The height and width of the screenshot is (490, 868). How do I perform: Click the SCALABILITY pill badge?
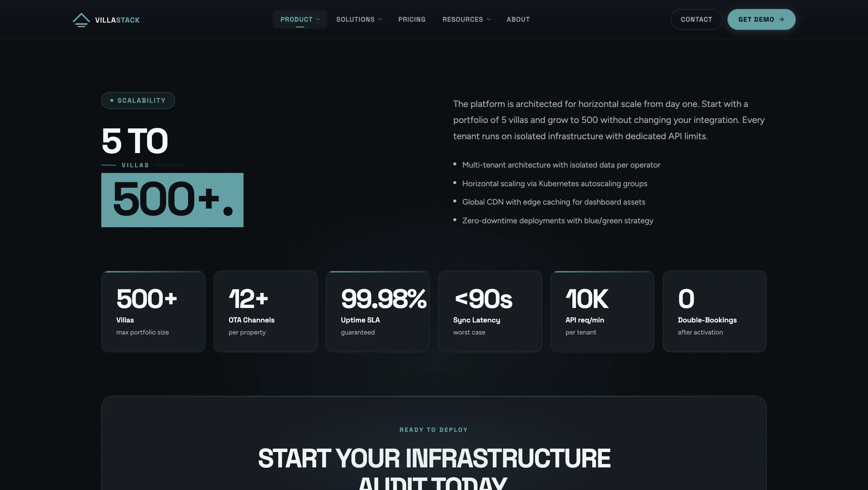click(138, 100)
